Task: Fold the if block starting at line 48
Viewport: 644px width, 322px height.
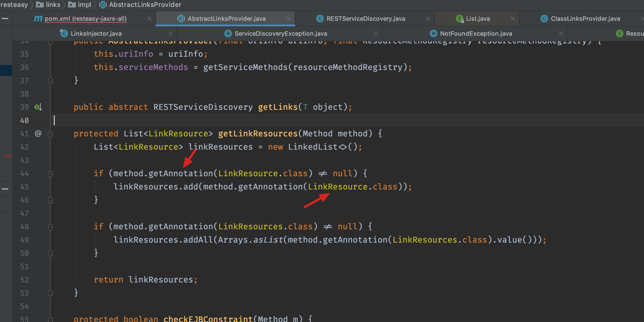Action: point(50,227)
